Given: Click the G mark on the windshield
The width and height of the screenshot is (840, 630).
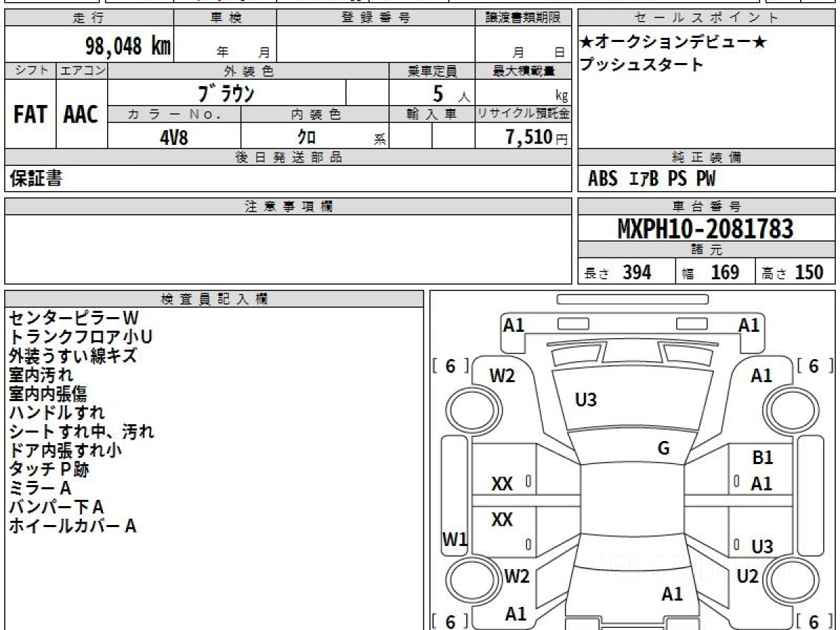Looking at the screenshot, I should point(664,449).
